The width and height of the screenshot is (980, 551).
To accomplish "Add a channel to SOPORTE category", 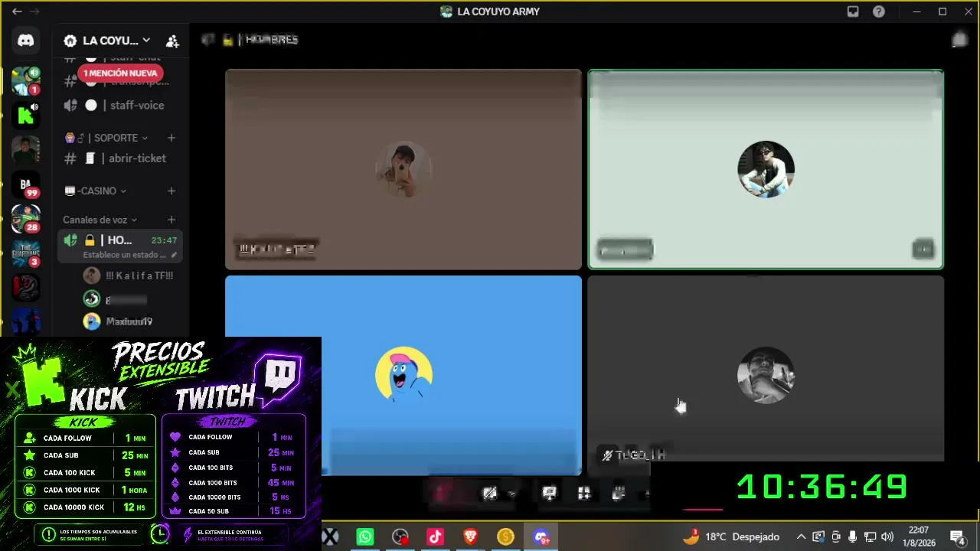I will [x=171, y=138].
